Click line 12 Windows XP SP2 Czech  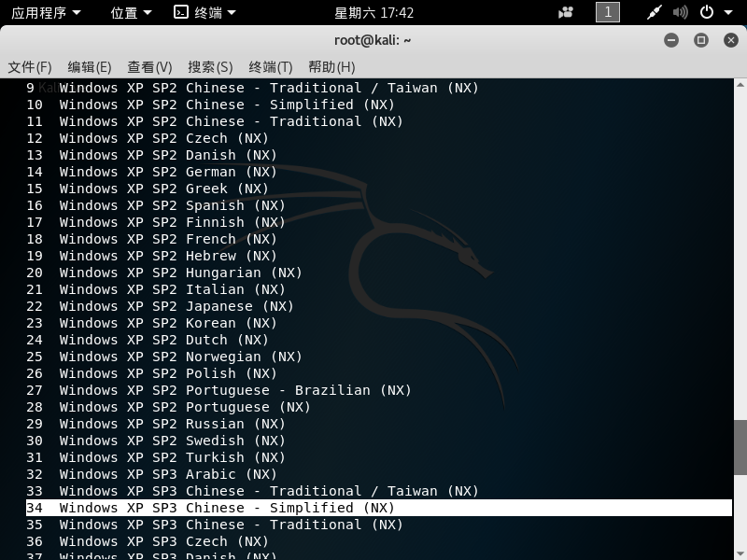[148, 138]
